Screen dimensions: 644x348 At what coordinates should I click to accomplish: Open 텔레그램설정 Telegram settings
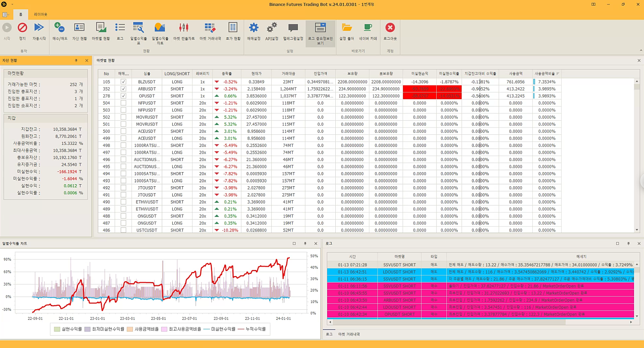293,27
